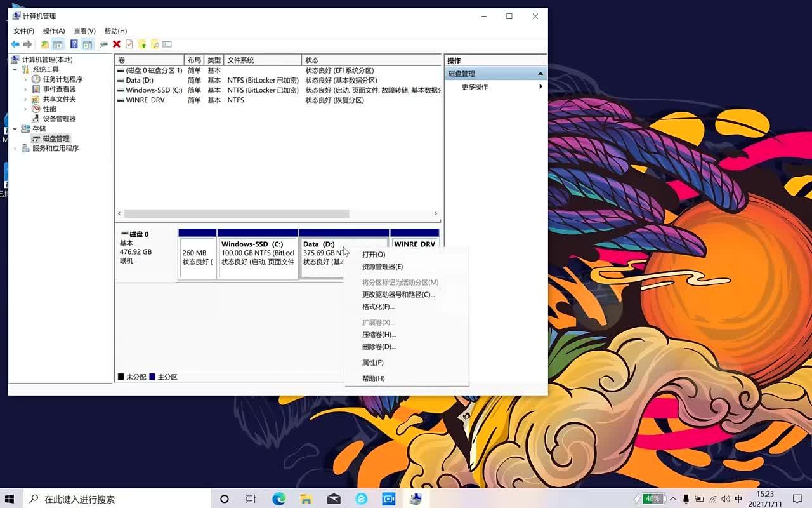
Task: Expand the 共享文件夹 tree node
Action: (x=25, y=99)
